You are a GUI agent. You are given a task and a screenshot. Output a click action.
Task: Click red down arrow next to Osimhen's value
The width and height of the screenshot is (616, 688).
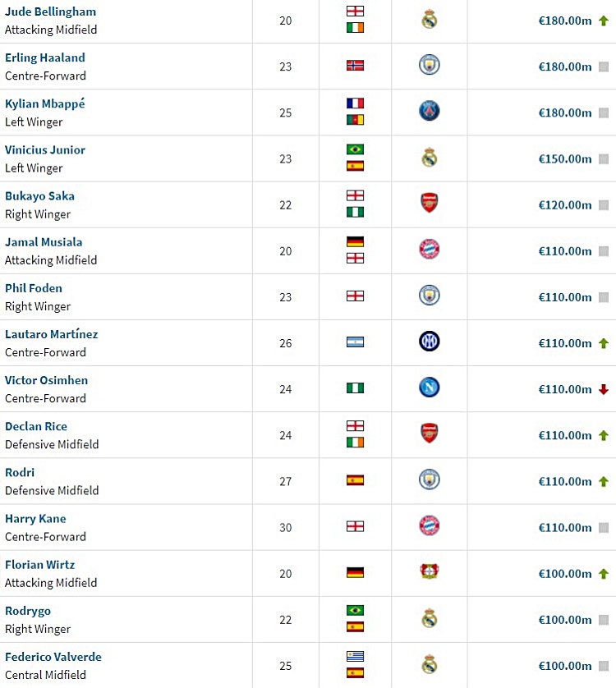click(x=604, y=389)
